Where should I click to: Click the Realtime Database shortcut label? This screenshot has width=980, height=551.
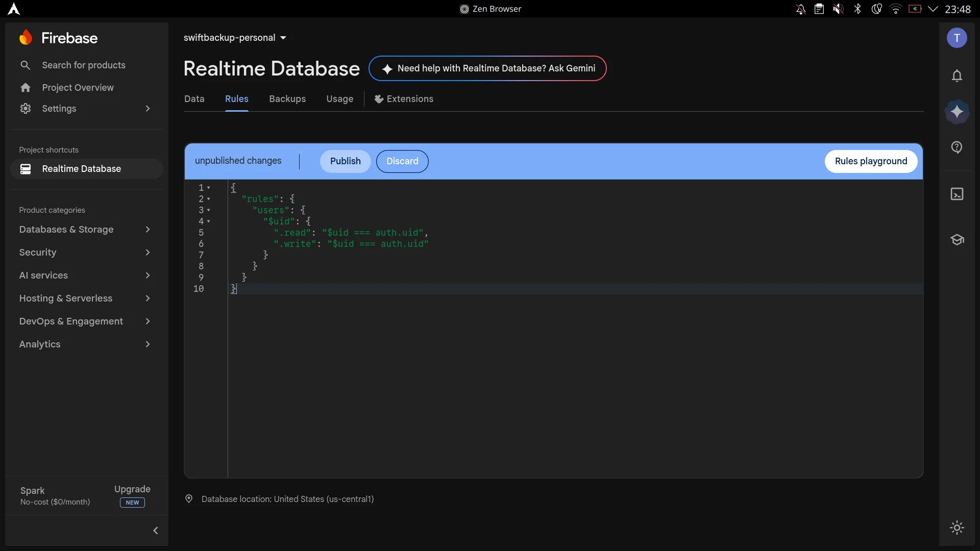82,169
